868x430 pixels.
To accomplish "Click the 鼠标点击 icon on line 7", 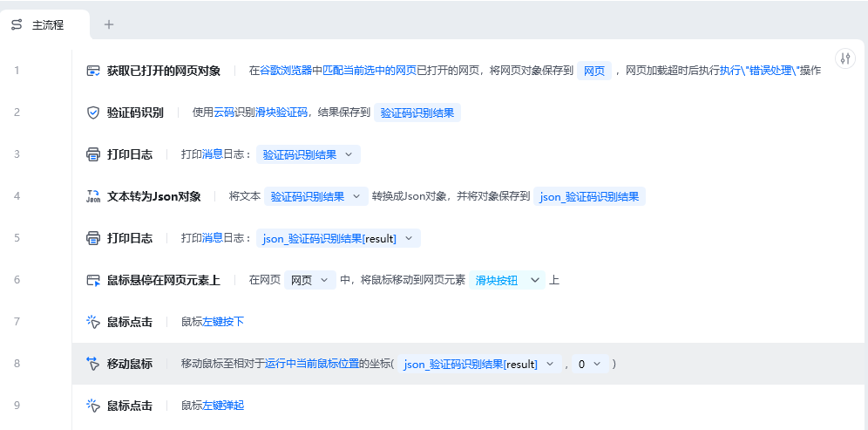I will pos(93,322).
